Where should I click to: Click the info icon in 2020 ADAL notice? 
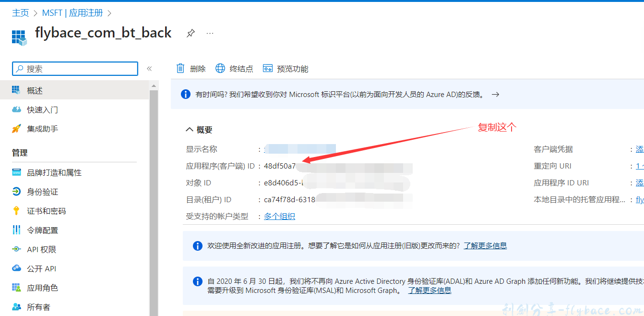point(197,281)
